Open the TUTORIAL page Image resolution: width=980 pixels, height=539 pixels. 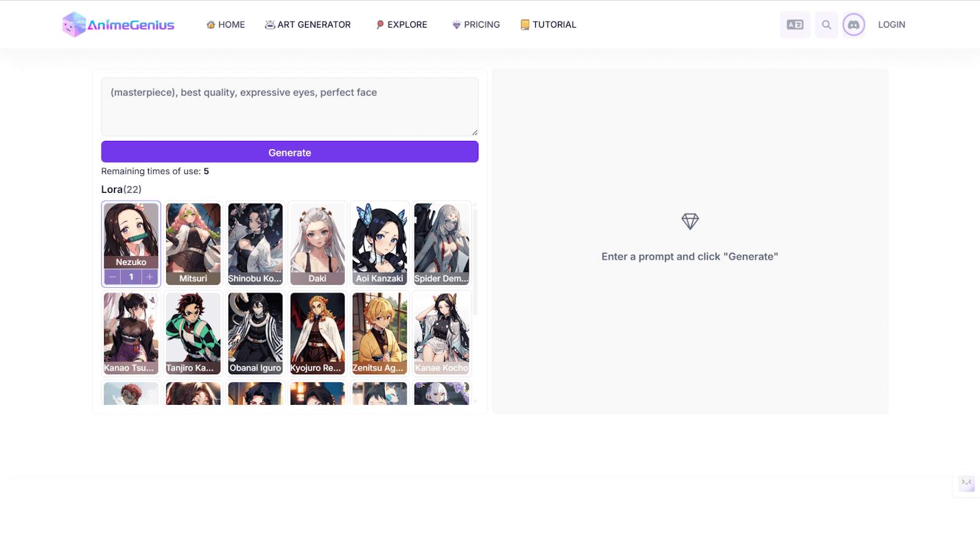[x=548, y=24]
